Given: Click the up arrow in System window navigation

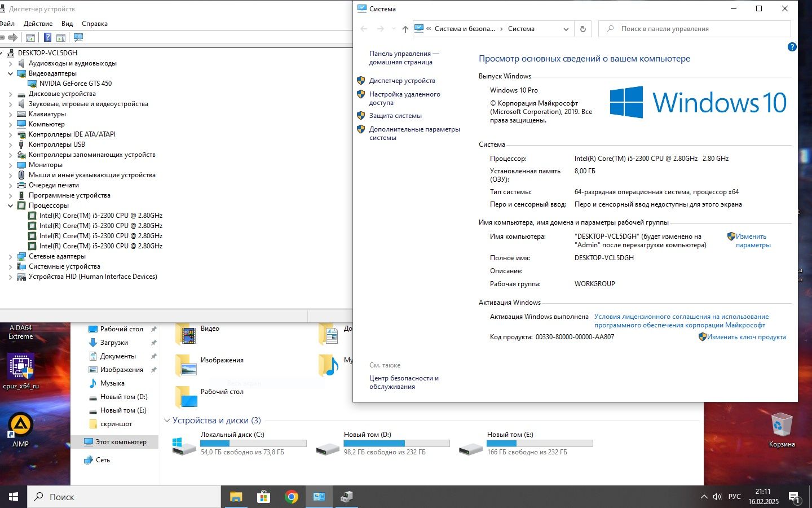Looking at the screenshot, I should [x=405, y=29].
